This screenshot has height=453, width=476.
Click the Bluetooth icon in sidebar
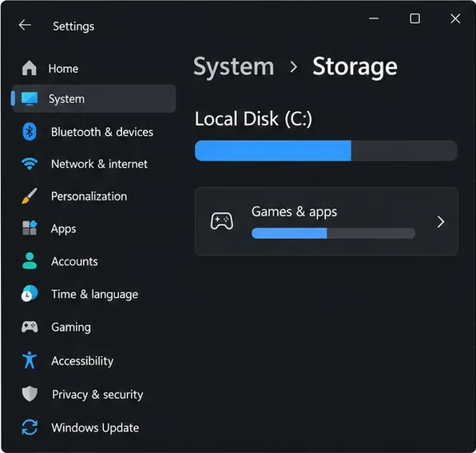click(x=30, y=132)
